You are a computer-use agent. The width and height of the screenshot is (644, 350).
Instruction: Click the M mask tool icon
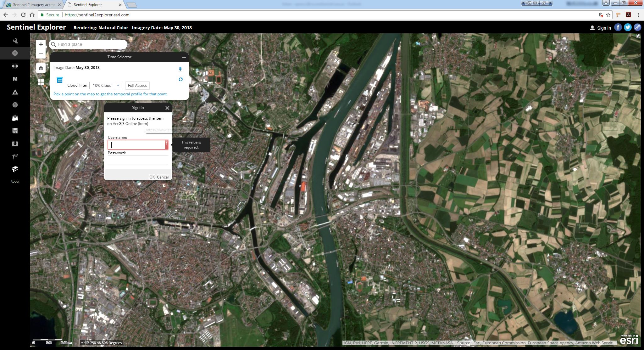coord(15,79)
